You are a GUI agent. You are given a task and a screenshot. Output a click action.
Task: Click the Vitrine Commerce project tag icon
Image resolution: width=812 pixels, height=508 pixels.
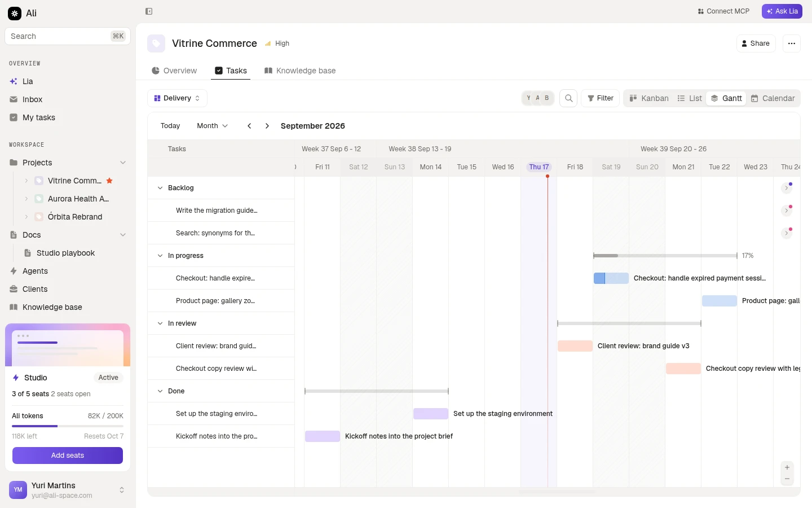pos(156,43)
